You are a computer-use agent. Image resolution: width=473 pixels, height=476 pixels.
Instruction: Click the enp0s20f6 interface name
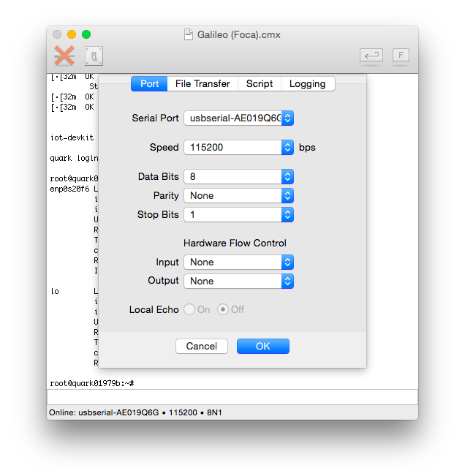[x=69, y=189]
